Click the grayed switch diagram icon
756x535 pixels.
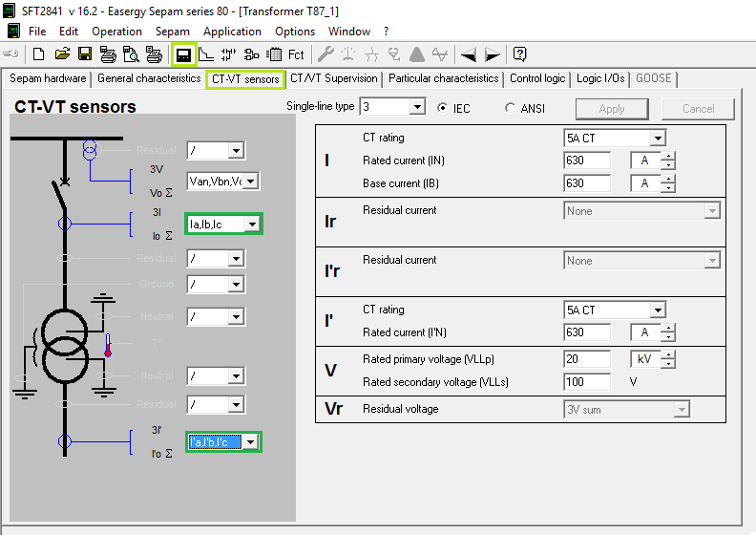[x=371, y=54]
